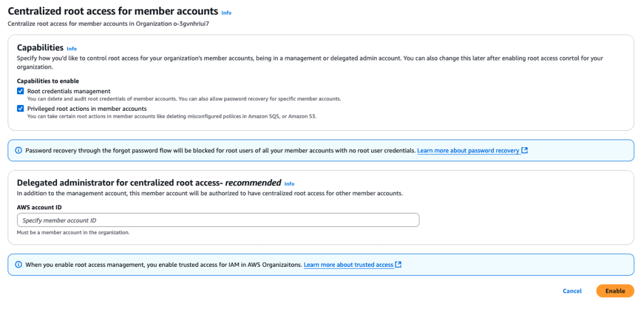Open Info link beside Delegated administrator heading
The height and width of the screenshot is (312, 644).
pyautogui.click(x=289, y=184)
